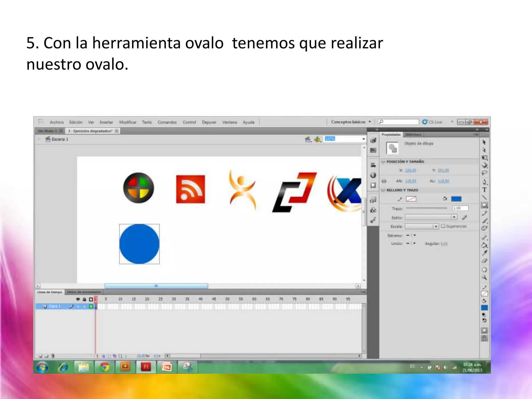The height and width of the screenshot is (399, 532).
Task: Select the Paint Bucket tool
Action: [484, 245]
